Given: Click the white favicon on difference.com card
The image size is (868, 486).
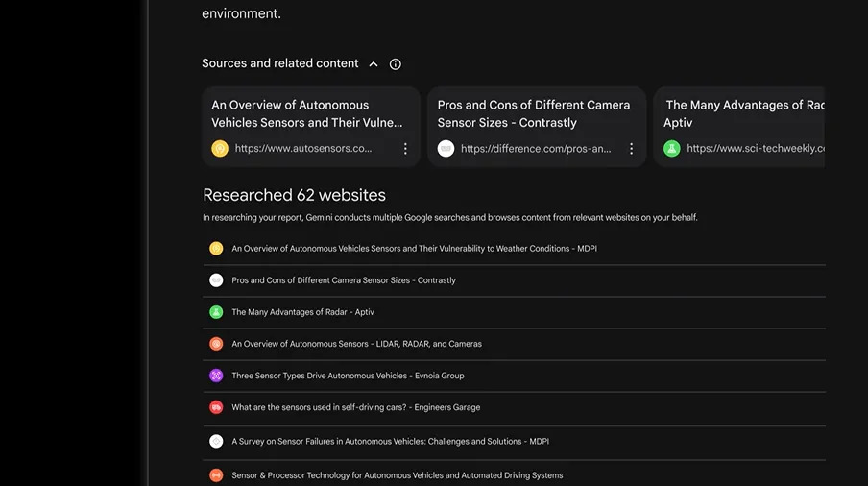Looking at the screenshot, I should 446,149.
